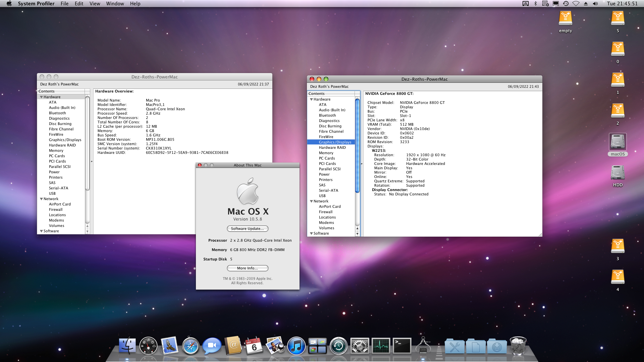Select the macOS disk on desktop
Image resolution: width=644 pixels, height=362 pixels.
coord(618,142)
